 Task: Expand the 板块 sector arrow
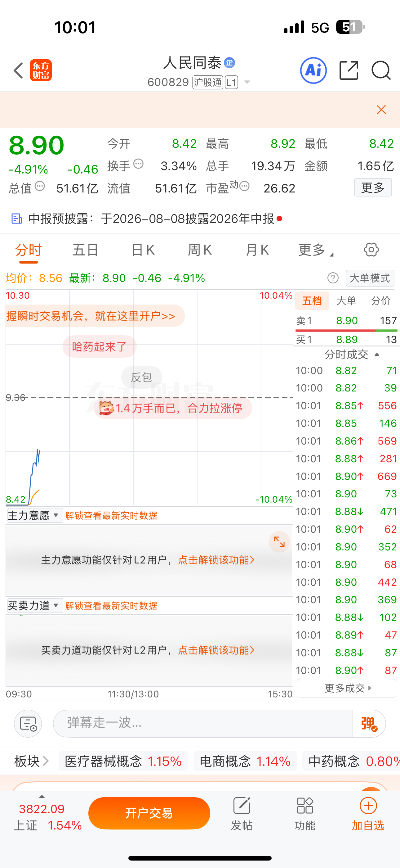point(46,761)
